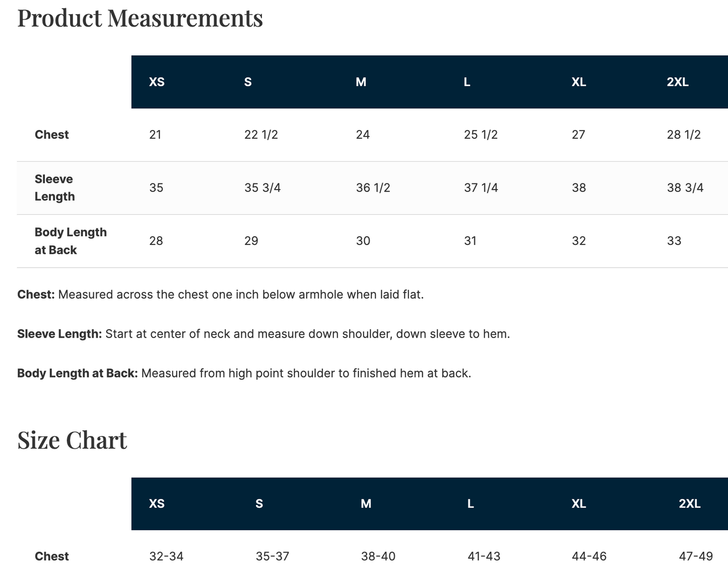Click the body length value 33
The height and width of the screenshot is (576, 728).
coord(674,241)
